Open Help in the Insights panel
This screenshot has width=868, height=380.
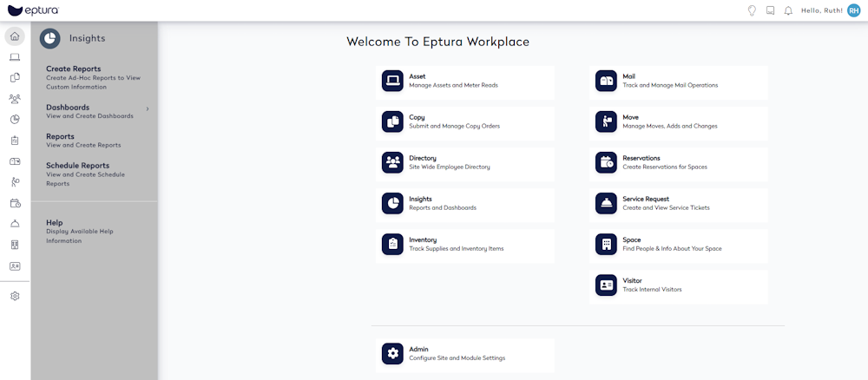(x=55, y=223)
